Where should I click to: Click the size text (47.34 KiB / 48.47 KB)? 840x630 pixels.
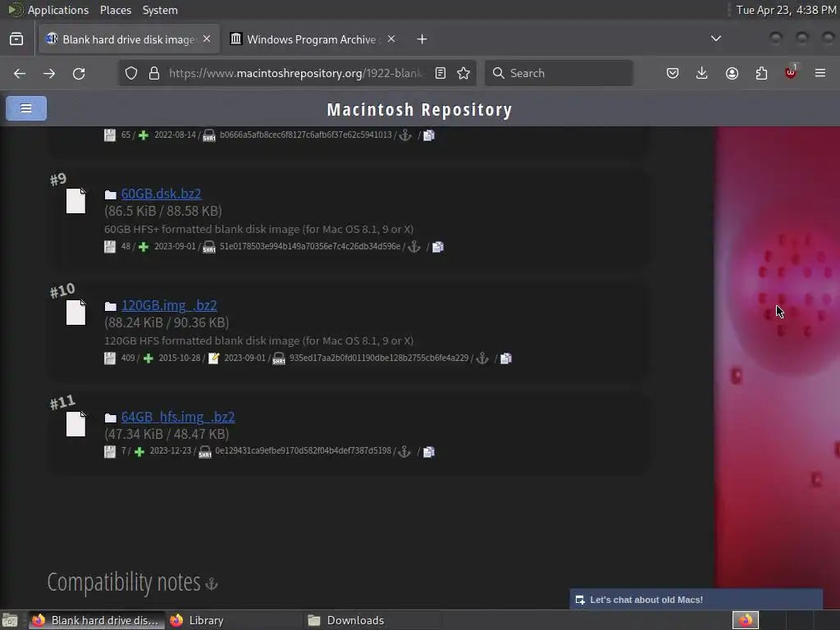167,434
